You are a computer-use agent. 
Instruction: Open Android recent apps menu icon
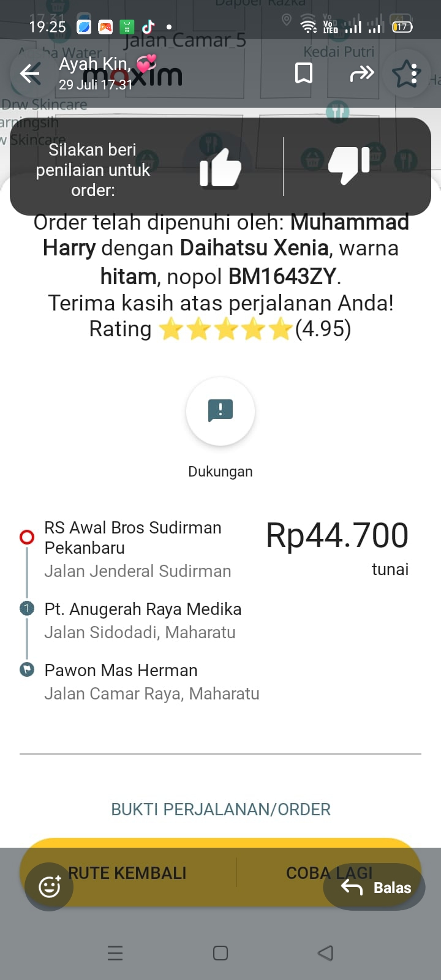pos(115,953)
